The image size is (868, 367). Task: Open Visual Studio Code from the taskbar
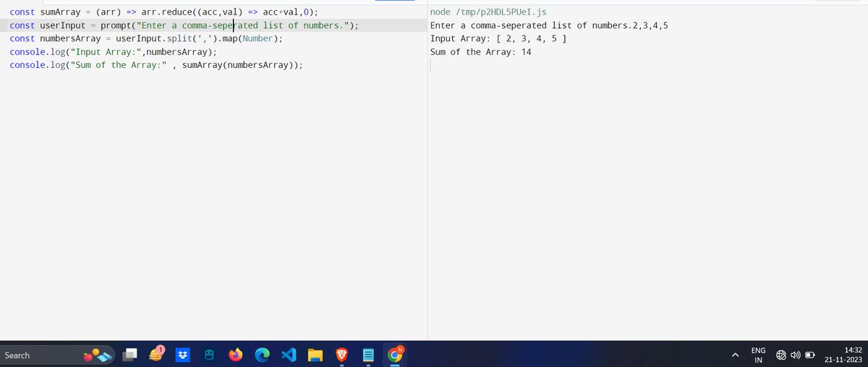tap(289, 355)
